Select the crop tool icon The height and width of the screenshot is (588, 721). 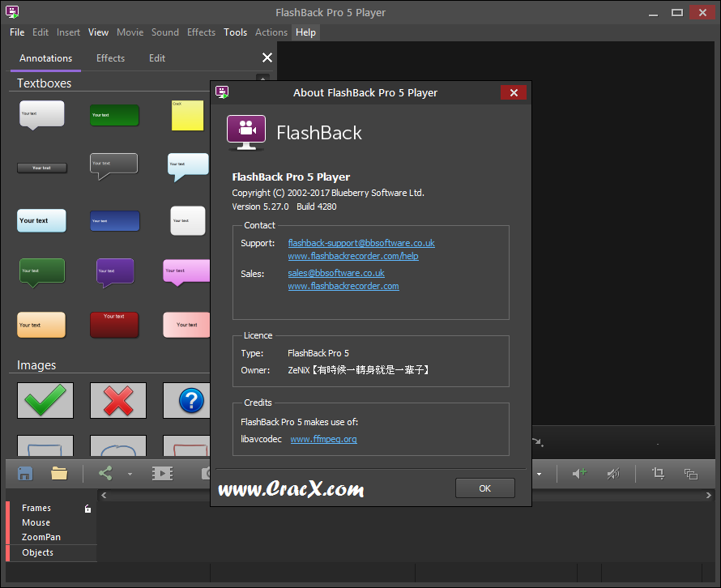point(658,474)
